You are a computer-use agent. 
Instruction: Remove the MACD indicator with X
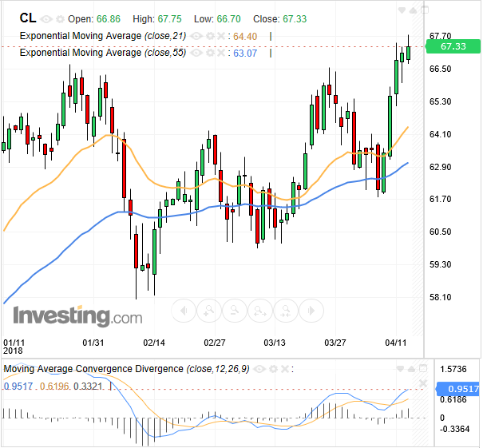285,369
